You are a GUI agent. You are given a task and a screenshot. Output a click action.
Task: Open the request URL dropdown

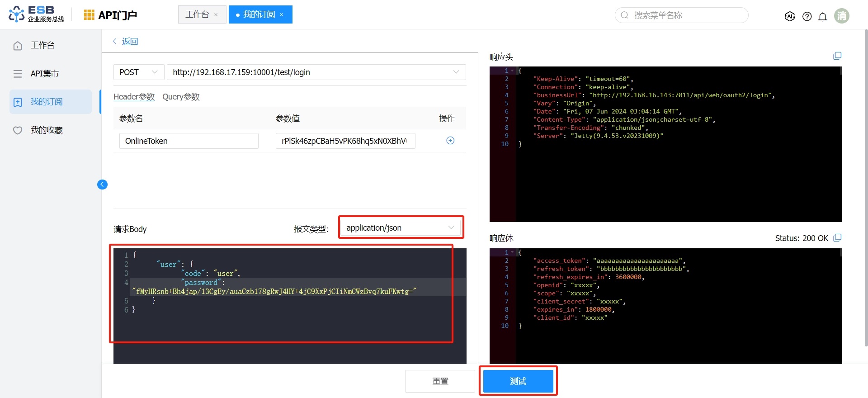(x=456, y=72)
